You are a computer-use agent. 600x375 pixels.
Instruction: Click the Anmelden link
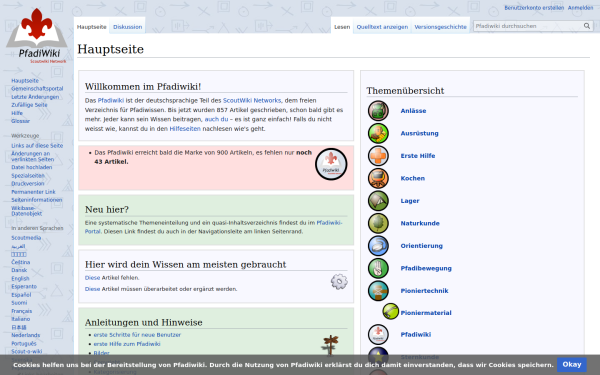[x=580, y=8]
